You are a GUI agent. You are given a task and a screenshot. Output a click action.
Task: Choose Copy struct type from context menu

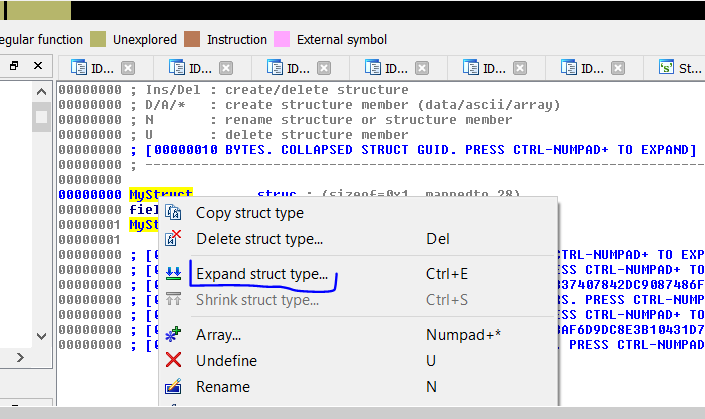[249, 213]
